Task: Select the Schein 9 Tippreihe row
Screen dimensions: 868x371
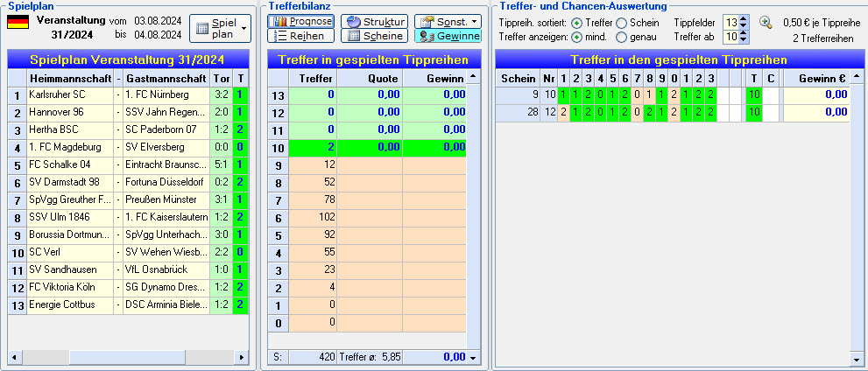Action: pos(673,94)
